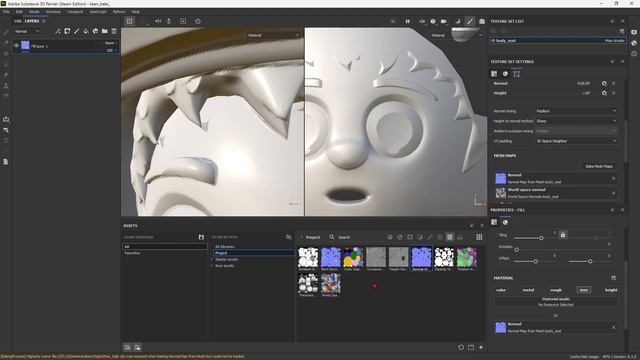640x360 pixels.
Task: Remove Normal map from fill properties
Action: [613, 327]
